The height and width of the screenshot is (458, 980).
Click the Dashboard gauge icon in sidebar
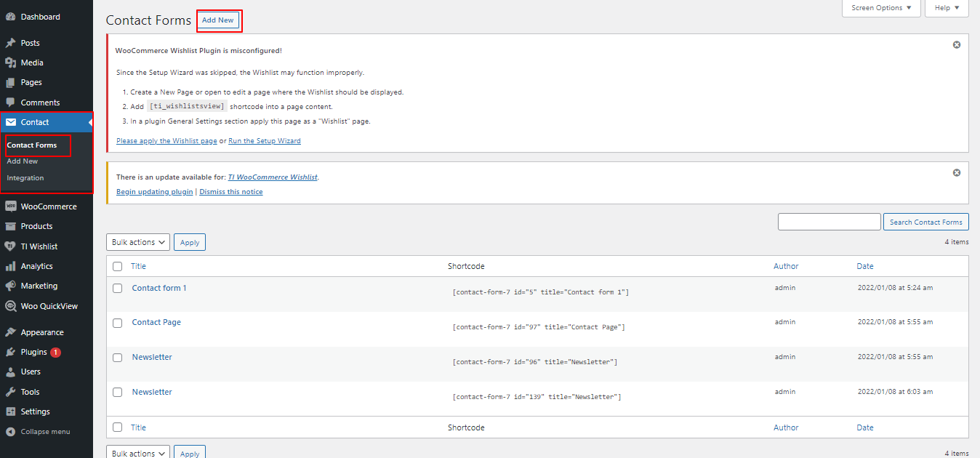pos(10,17)
